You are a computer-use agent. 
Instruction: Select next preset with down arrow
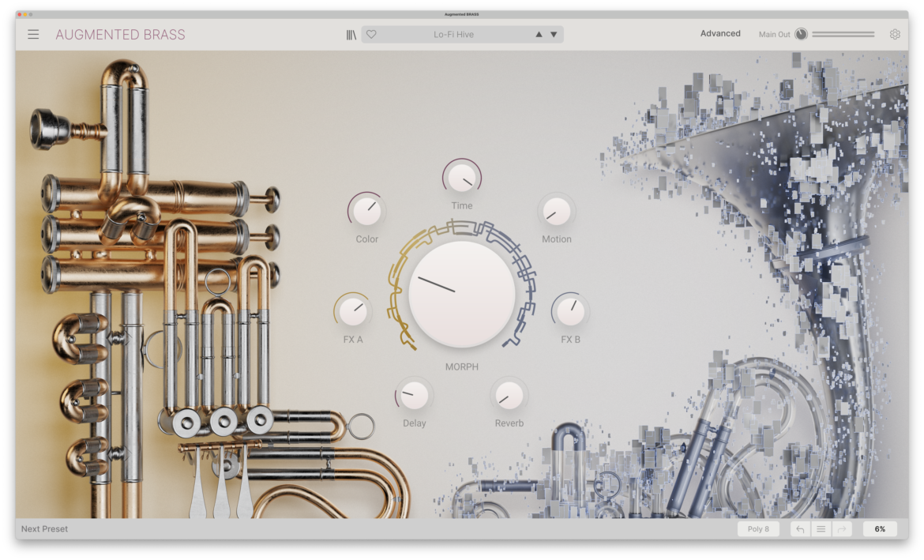click(x=554, y=35)
